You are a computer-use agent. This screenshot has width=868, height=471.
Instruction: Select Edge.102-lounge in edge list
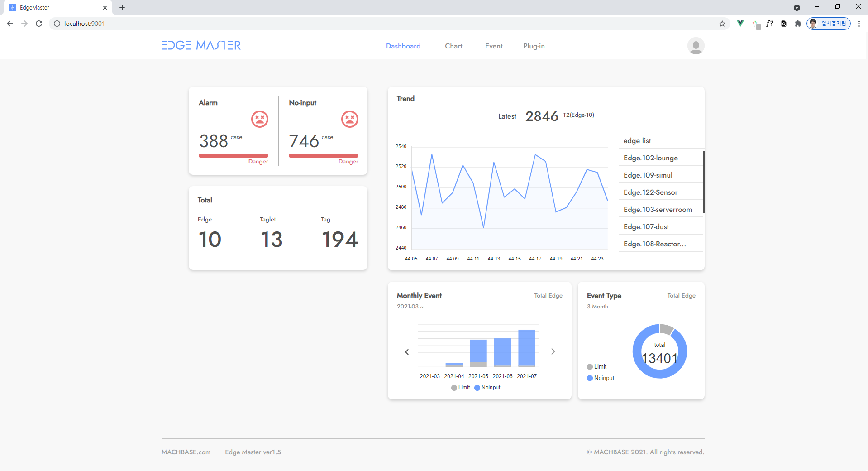(661, 158)
